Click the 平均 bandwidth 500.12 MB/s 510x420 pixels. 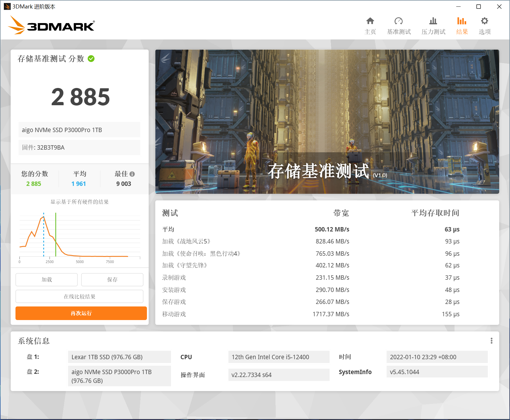tap(332, 229)
